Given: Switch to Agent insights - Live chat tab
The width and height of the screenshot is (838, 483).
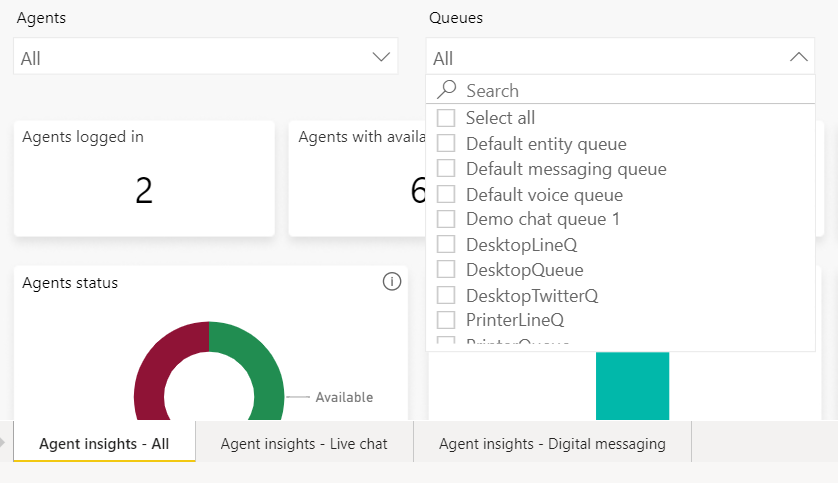Looking at the screenshot, I should 304,443.
